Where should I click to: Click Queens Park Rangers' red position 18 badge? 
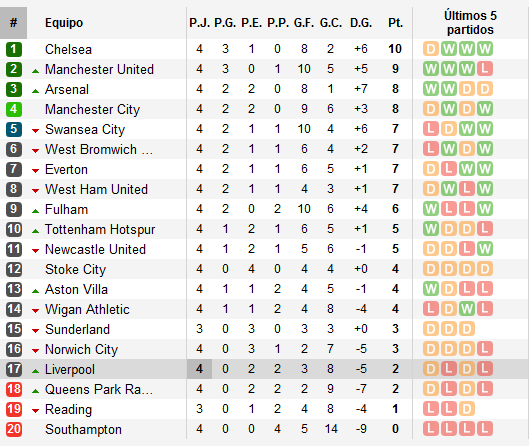tap(14, 389)
